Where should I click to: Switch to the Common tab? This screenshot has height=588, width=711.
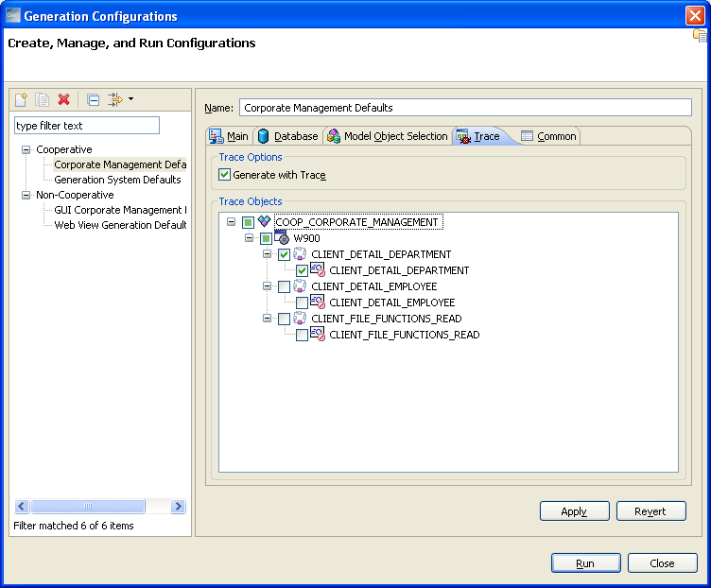(548, 136)
